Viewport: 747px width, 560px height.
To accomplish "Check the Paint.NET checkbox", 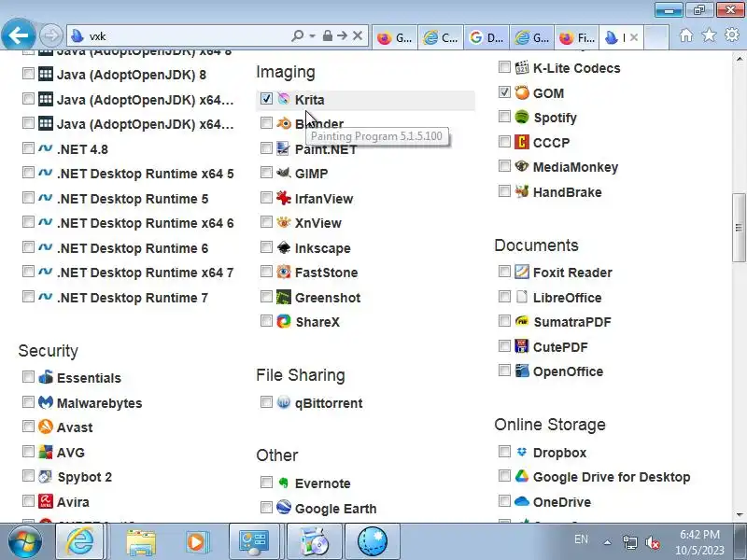I will coord(266,148).
